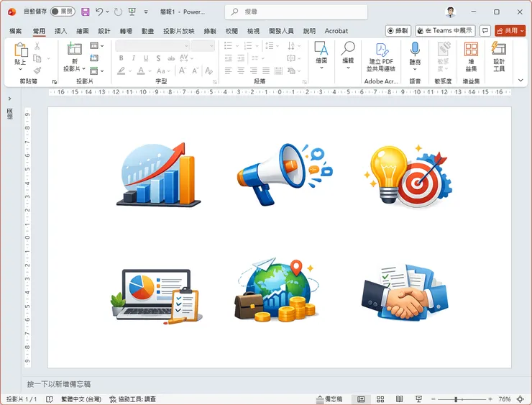Click the Dictate (聽寫) microphone icon

[415, 48]
